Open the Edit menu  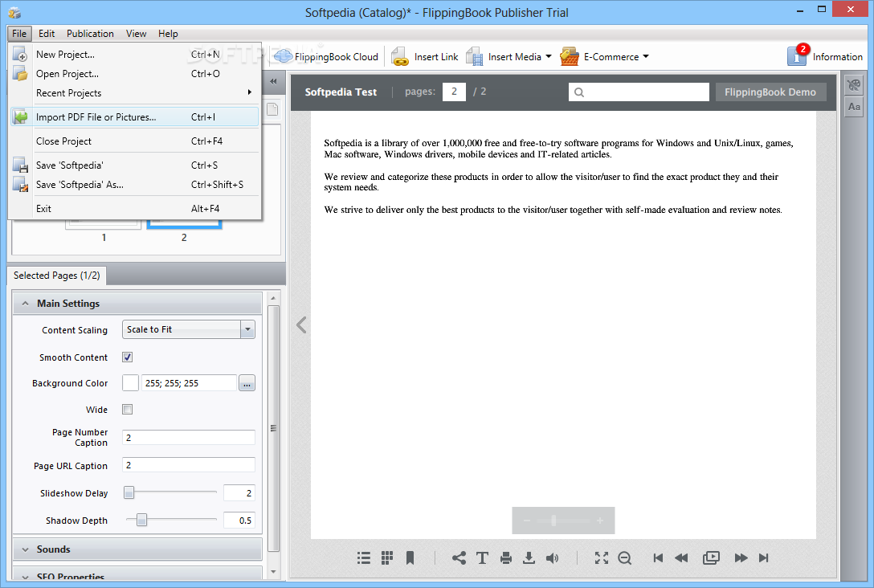(x=47, y=34)
